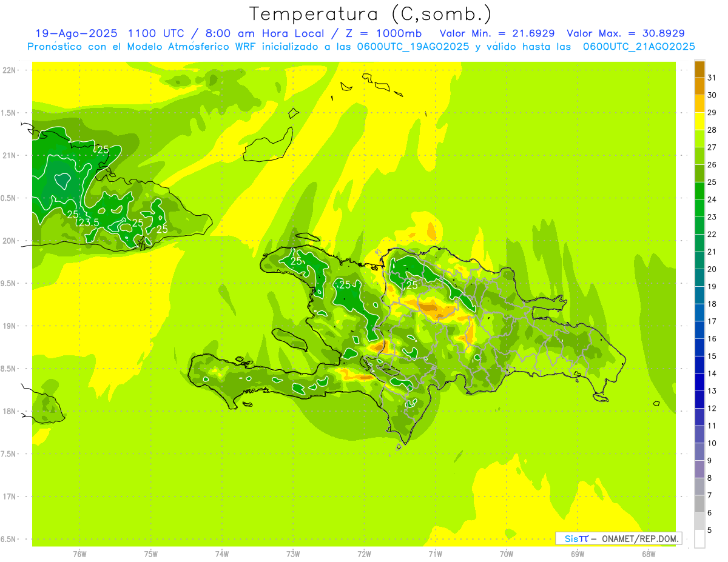728x562 pixels.
Task: Select the '28' value on the color scale
Action: (712, 130)
